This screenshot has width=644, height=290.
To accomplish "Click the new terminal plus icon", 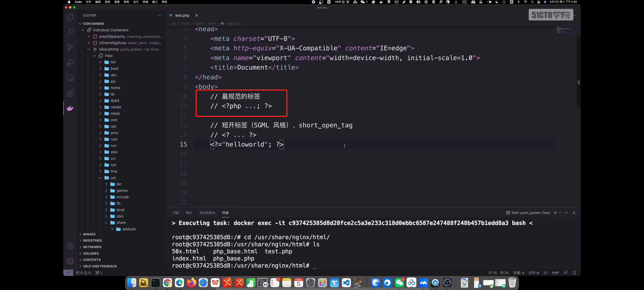I will [555, 213].
